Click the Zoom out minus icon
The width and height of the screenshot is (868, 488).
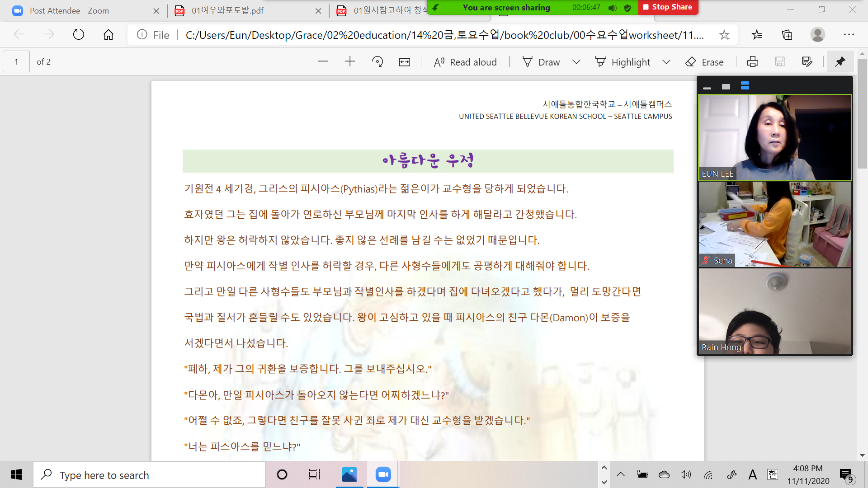[323, 62]
